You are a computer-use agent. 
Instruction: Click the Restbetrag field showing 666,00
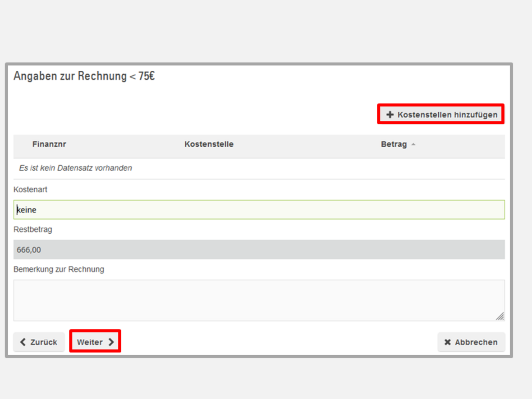coord(259,249)
